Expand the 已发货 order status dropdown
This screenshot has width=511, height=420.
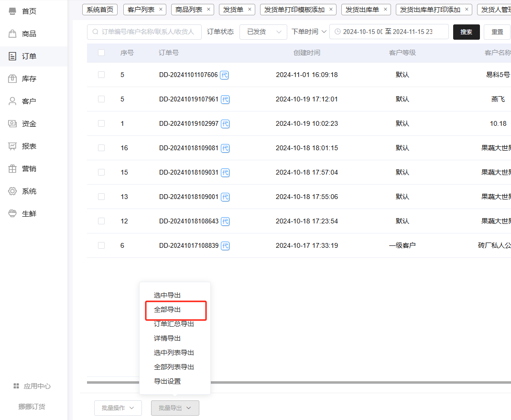[263, 32]
